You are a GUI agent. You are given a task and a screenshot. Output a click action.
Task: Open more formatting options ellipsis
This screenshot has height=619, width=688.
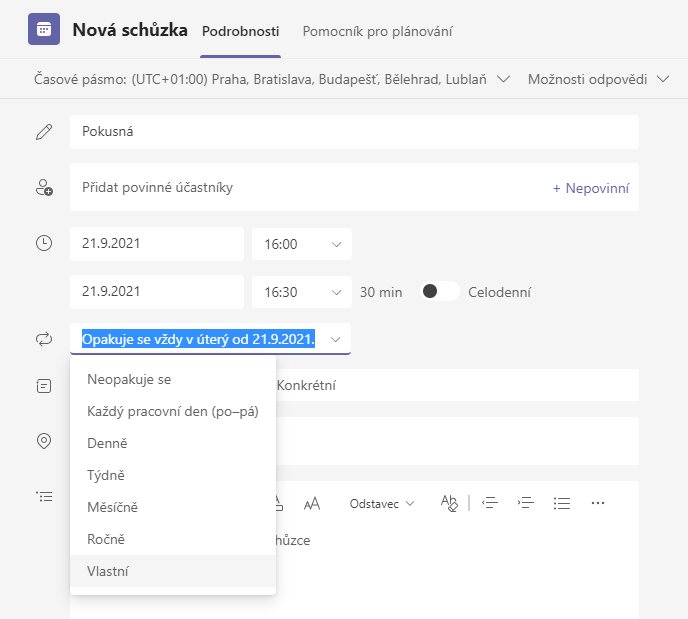pyautogui.click(x=598, y=503)
